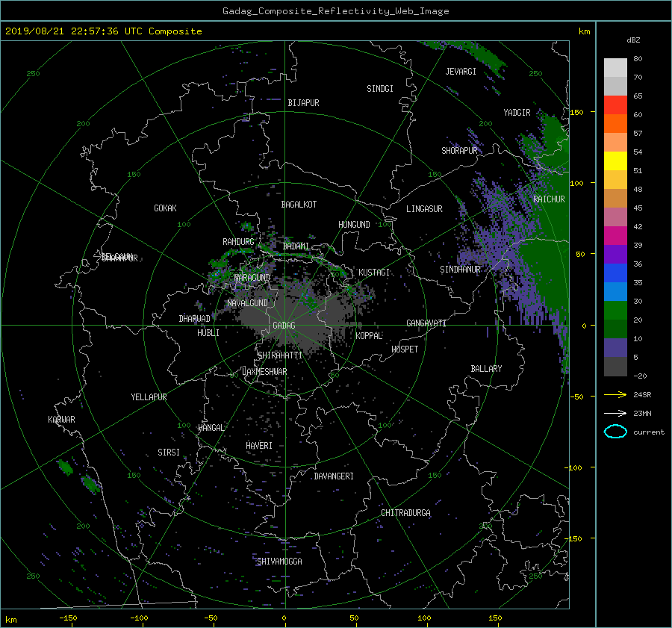Viewport: 672px width, 628px height.
Task: Pick the dark green 10-20 dBZ swatch
Action: (615, 329)
